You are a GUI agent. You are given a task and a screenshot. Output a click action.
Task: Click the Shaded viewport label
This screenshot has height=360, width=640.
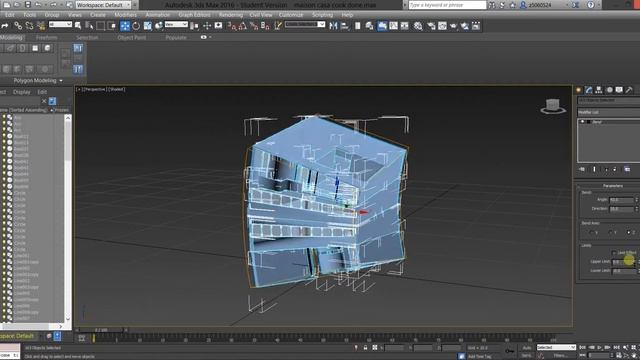point(117,89)
